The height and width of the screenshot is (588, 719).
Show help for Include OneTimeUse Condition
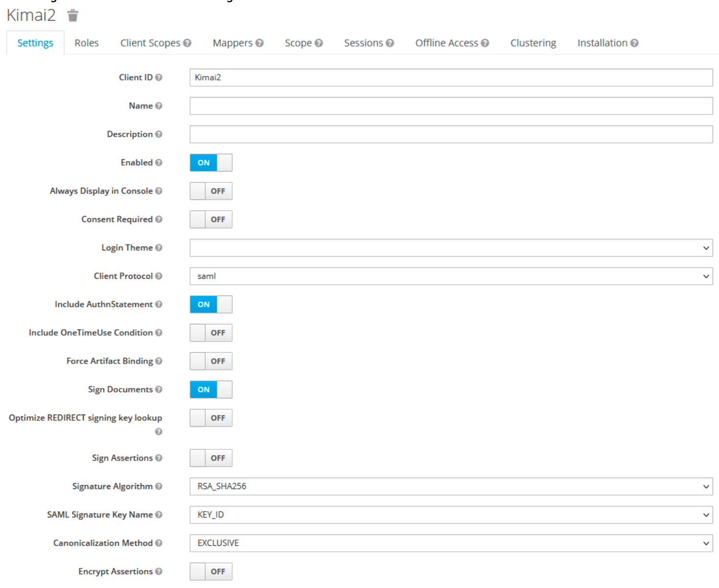pos(159,333)
